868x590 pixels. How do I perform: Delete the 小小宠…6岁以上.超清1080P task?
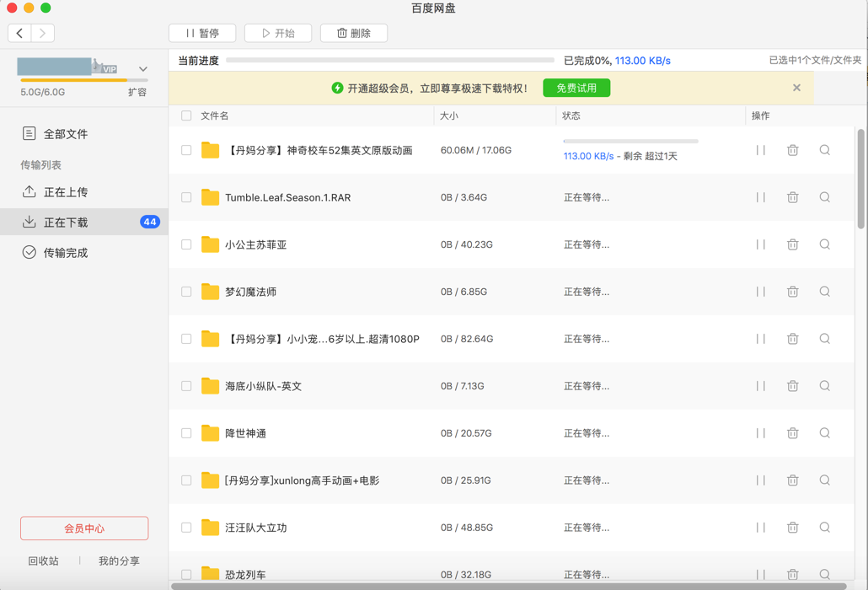pos(793,339)
